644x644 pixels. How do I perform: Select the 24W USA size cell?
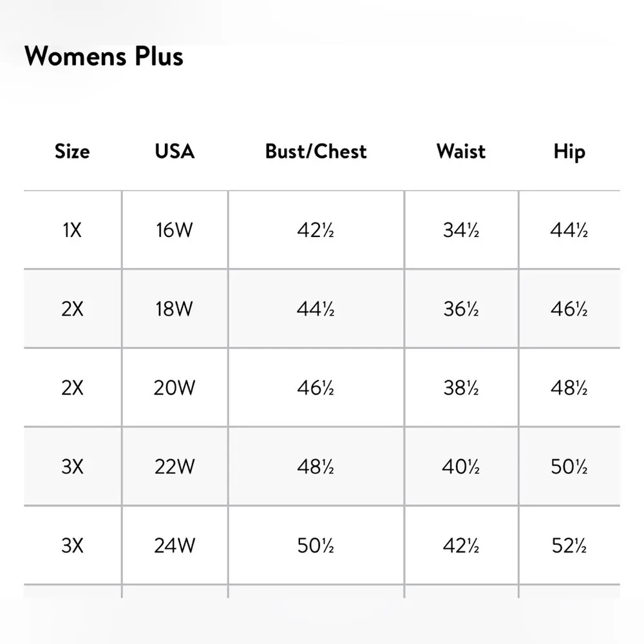click(x=175, y=546)
